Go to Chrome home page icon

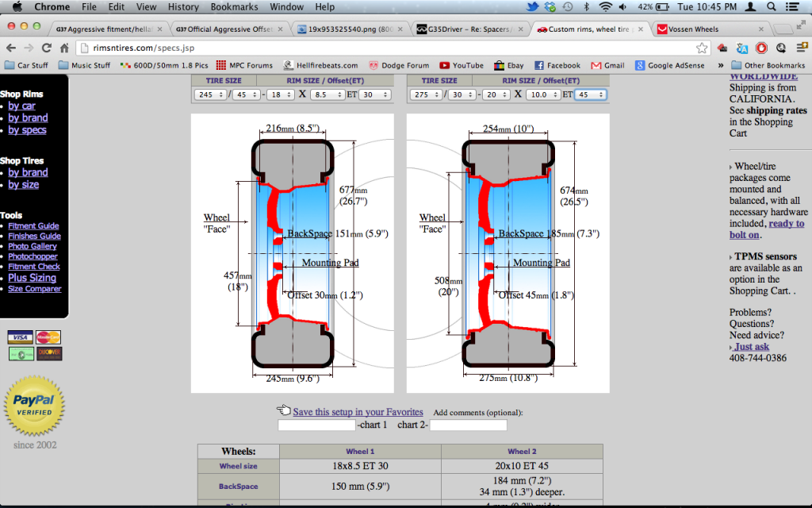(64, 48)
